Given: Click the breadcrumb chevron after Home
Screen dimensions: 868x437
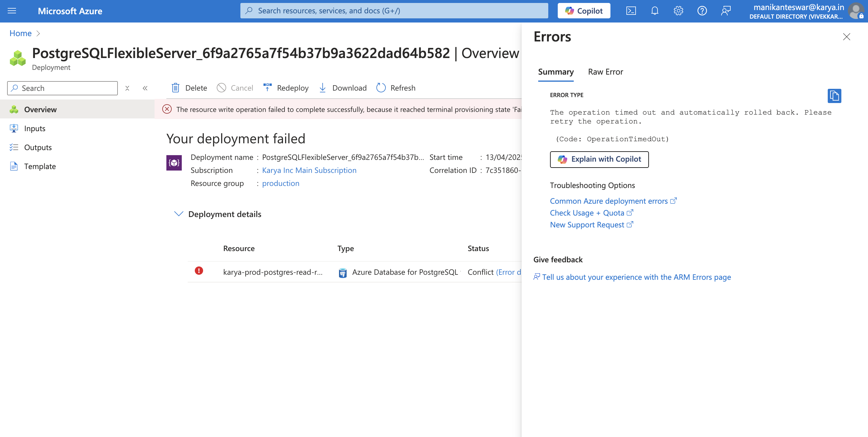Looking at the screenshot, I should (38, 33).
